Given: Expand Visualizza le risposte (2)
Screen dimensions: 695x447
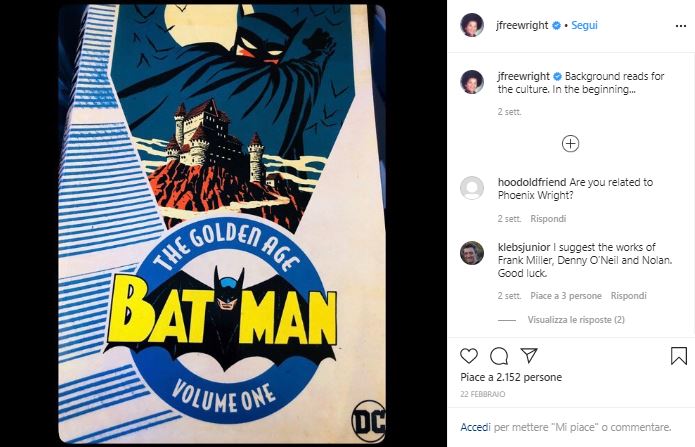Looking at the screenshot, I should (576, 320).
